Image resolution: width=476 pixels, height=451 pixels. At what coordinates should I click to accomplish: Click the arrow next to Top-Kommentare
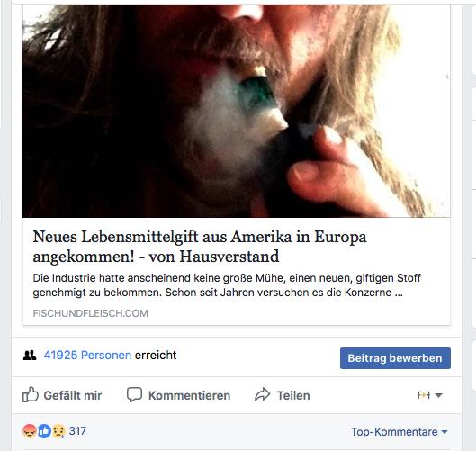[x=445, y=432]
